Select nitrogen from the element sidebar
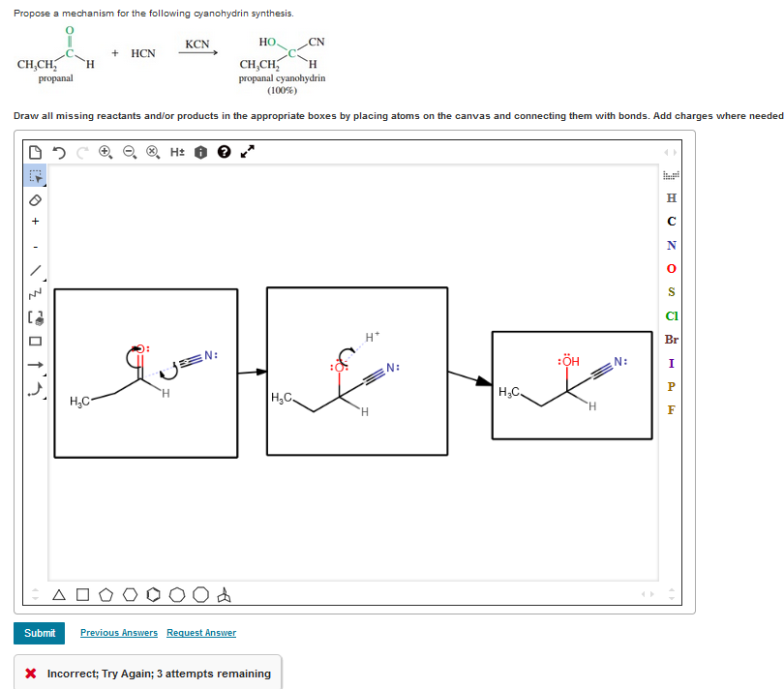The height and width of the screenshot is (689, 784). click(672, 245)
